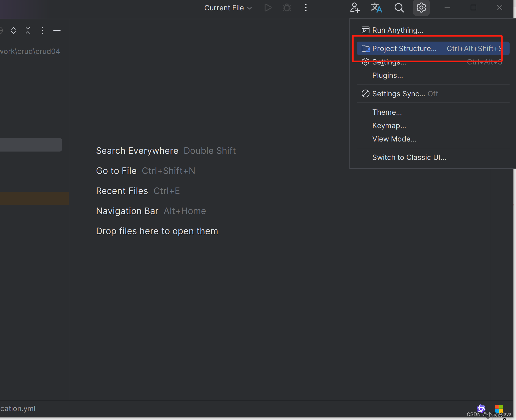516x420 pixels.
Task: Open the Translation plugin icon
Action: [x=376, y=8]
